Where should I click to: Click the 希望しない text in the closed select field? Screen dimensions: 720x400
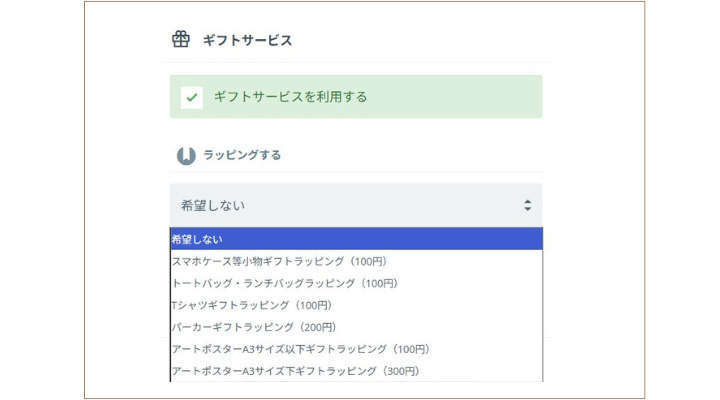(213, 205)
